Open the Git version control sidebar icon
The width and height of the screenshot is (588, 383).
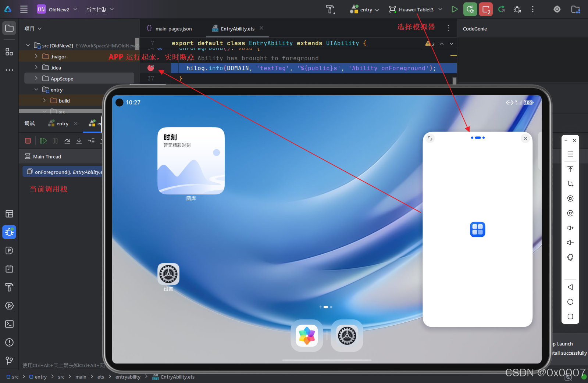pyautogui.click(x=10, y=361)
